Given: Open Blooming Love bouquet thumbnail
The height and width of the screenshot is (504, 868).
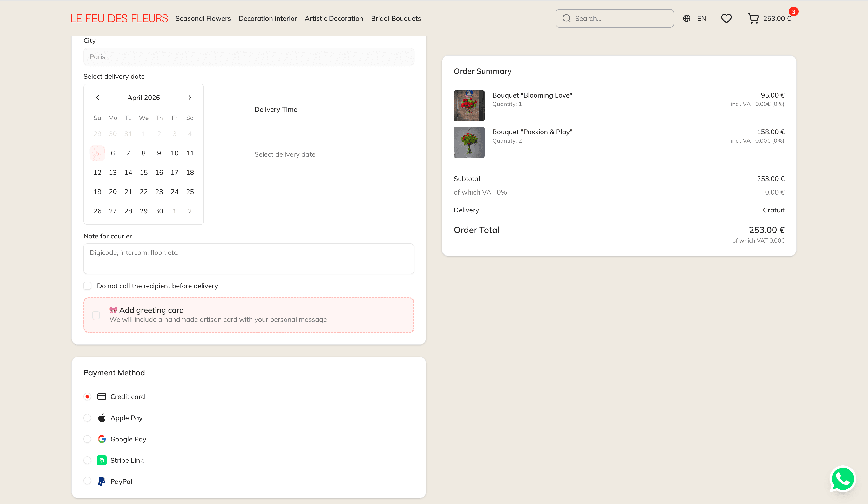Looking at the screenshot, I should point(469,106).
